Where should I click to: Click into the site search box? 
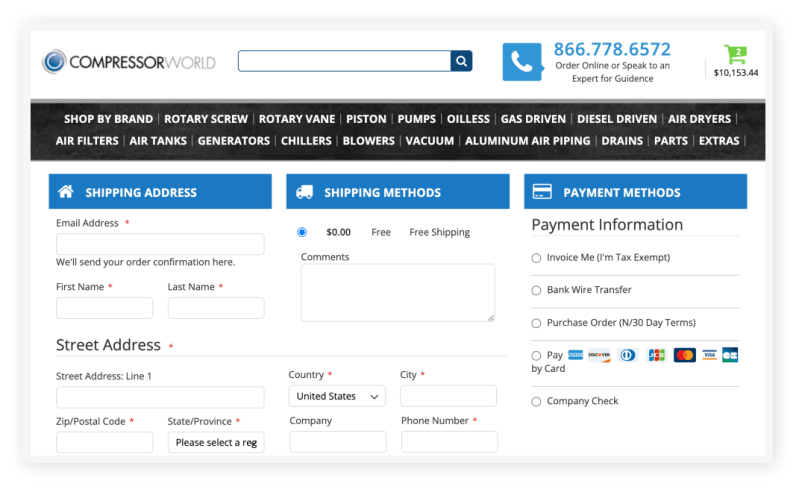pos(344,61)
